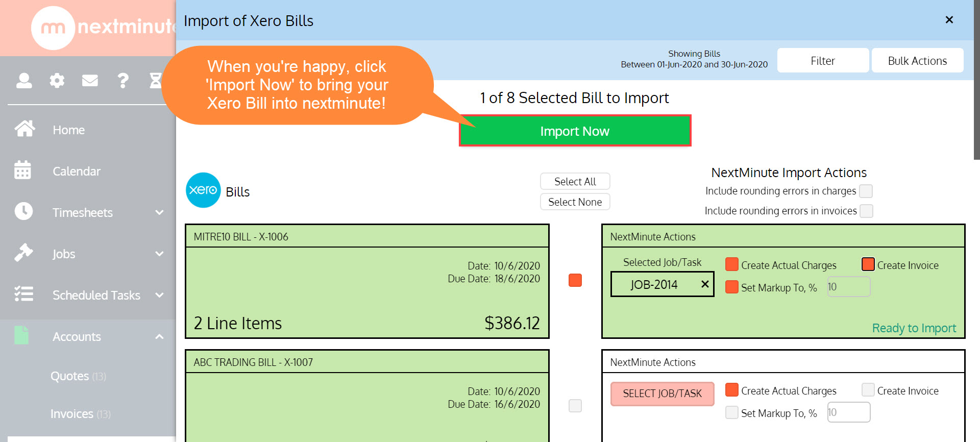980x442 pixels.
Task: Click Select None bills
Action: click(x=575, y=202)
